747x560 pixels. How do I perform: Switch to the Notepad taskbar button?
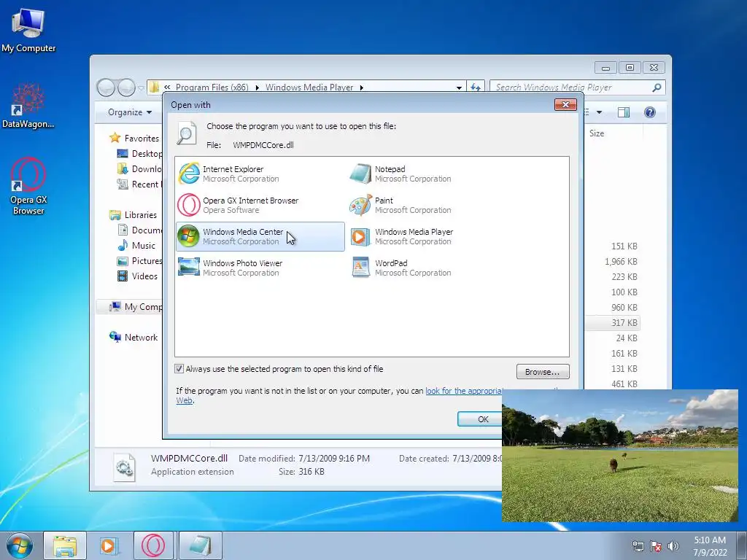201,545
